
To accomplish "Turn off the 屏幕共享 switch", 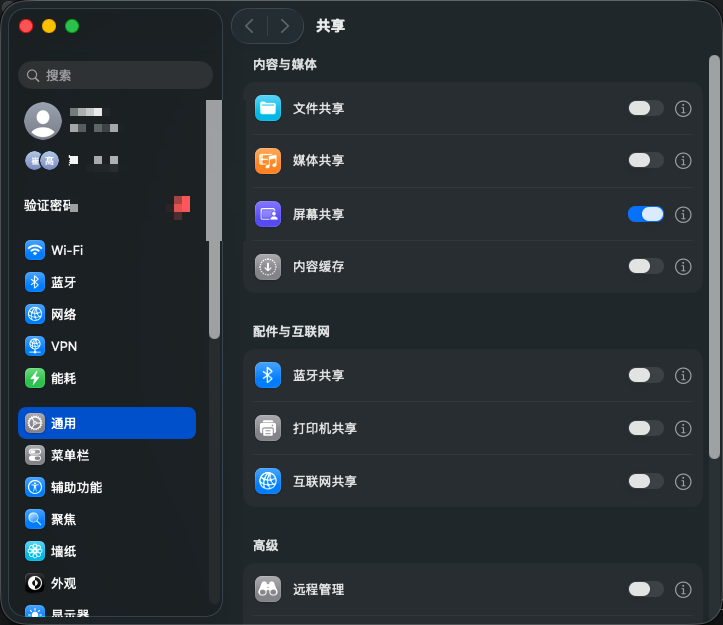I will click(x=645, y=214).
